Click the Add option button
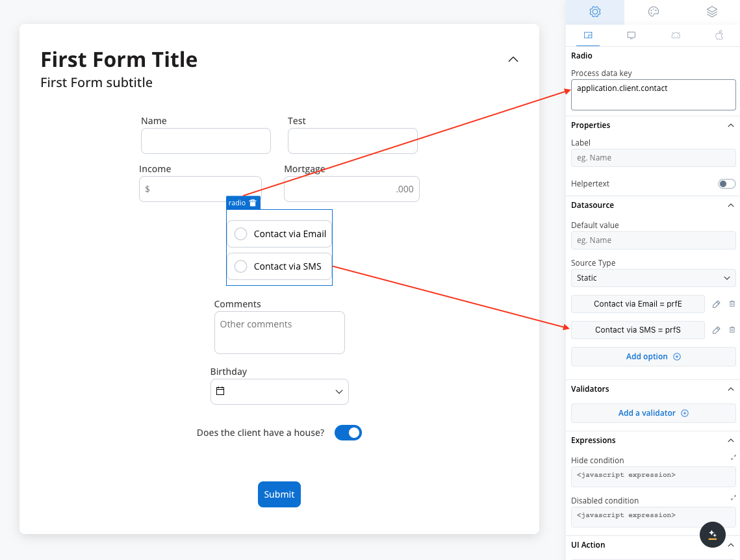This screenshot has width=740, height=560. pyautogui.click(x=653, y=357)
